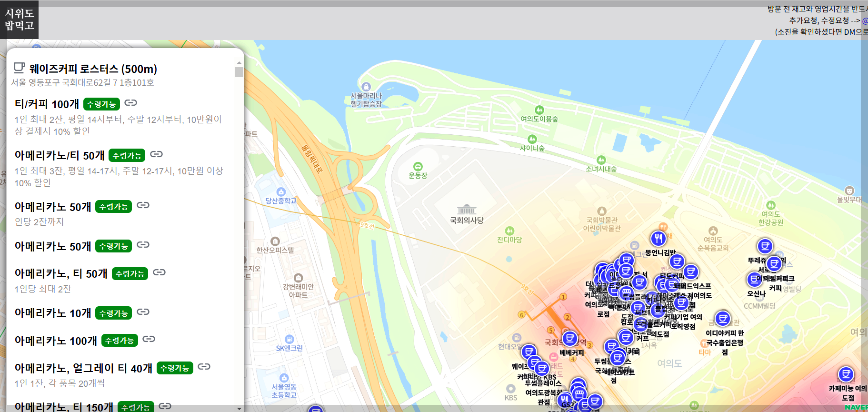Open the link icon beside 아메리카노 100개
This screenshot has width=868, height=412.
149,339
